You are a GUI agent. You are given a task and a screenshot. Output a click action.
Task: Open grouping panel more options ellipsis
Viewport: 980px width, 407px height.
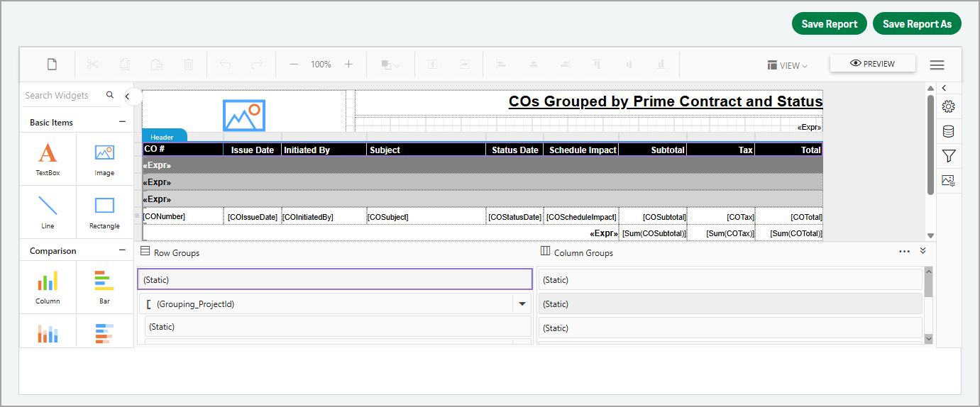[904, 251]
